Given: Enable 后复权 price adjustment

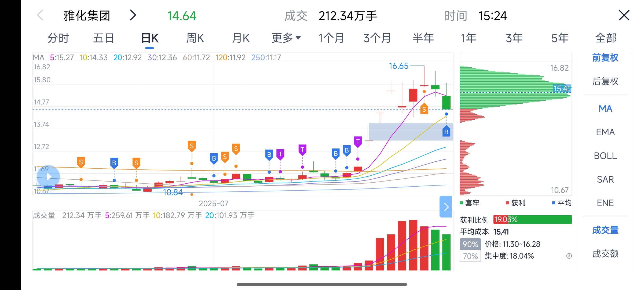Looking at the screenshot, I should click(x=605, y=81).
